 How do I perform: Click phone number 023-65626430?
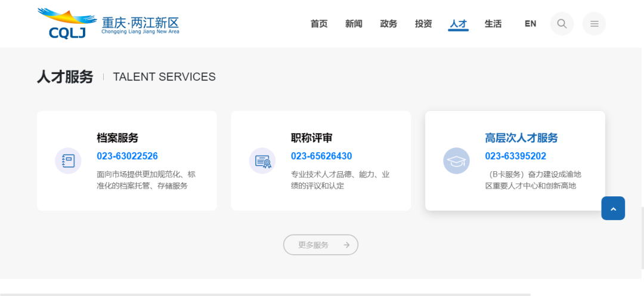pos(321,156)
